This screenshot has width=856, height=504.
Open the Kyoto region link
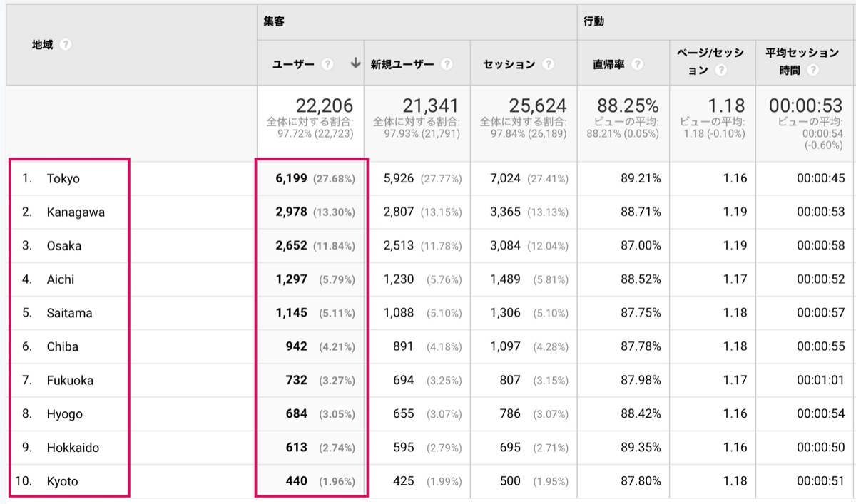point(62,482)
